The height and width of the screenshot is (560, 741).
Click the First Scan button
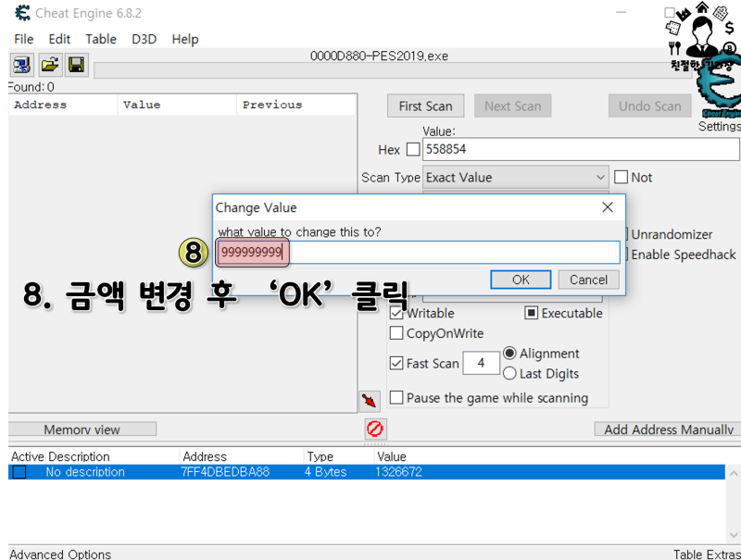[x=425, y=106]
